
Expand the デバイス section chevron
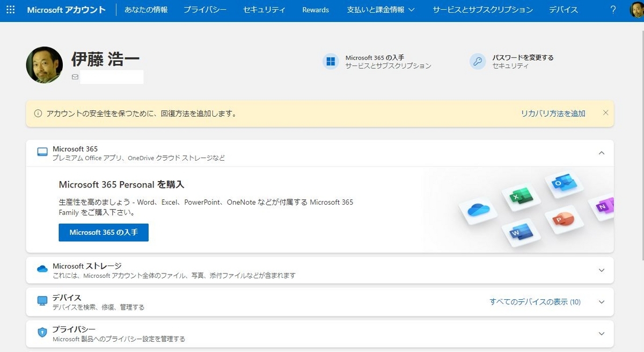point(602,302)
